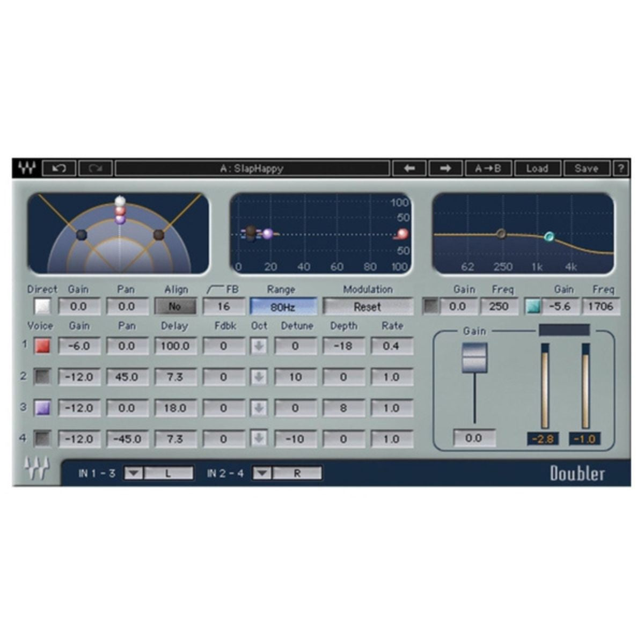Click Voice 1 Oct down-arrow icon
The width and height of the screenshot is (644, 644).
point(259,346)
